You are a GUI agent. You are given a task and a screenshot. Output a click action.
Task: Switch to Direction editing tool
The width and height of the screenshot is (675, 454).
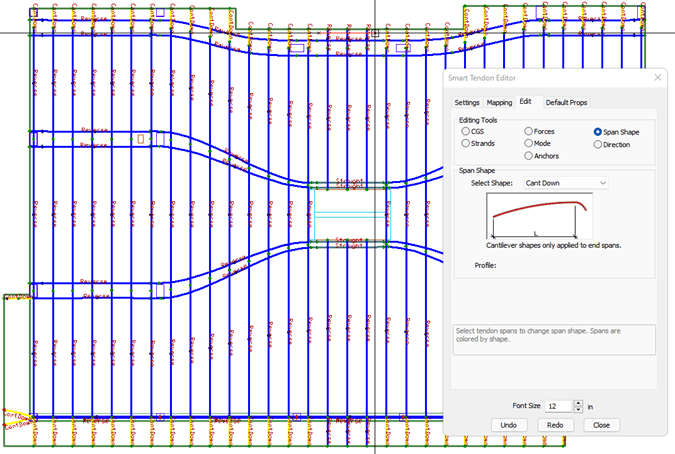[x=598, y=143]
